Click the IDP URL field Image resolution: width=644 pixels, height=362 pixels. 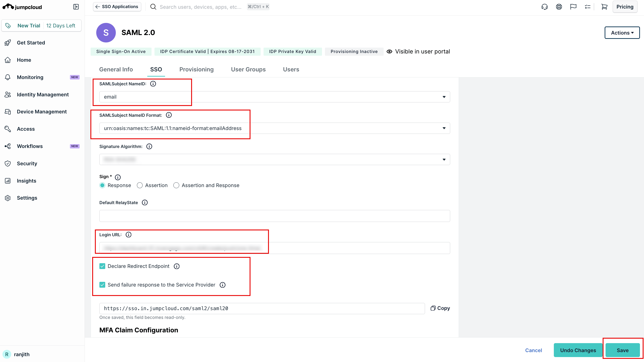coord(262,308)
